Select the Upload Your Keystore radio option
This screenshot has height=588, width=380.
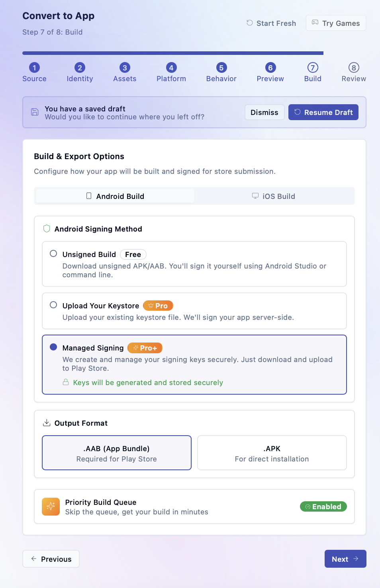53,305
